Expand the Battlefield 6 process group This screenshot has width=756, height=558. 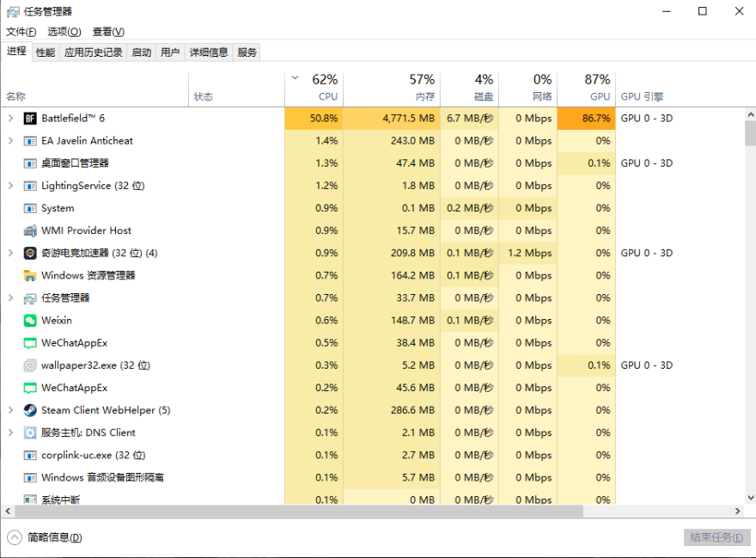pos(10,119)
